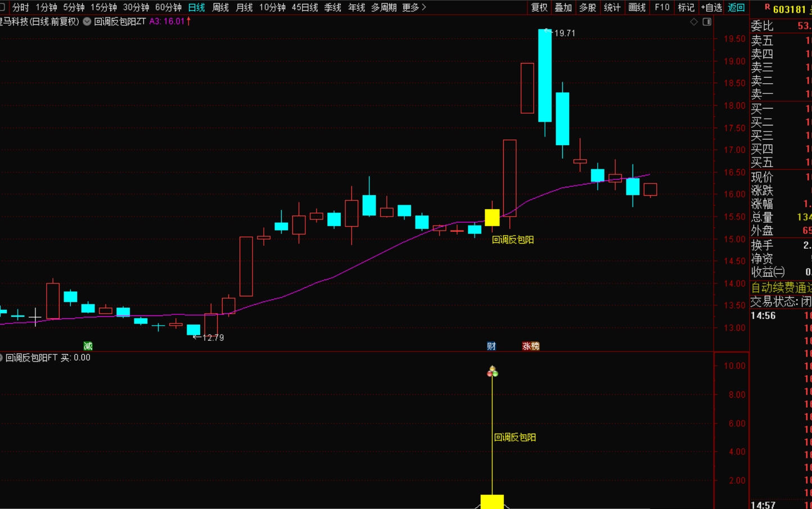This screenshot has height=509, width=812.
Task: Open the 回调反包阳FT sub-indicator menu icon
Action: tap(1, 358)
